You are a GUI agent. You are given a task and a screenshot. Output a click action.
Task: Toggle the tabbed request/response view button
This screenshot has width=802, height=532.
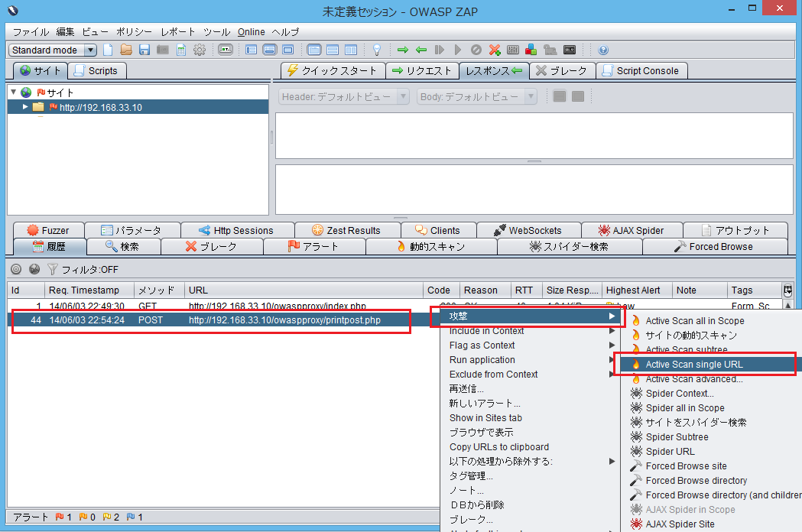pyautogui.click(x=314, y=50)
